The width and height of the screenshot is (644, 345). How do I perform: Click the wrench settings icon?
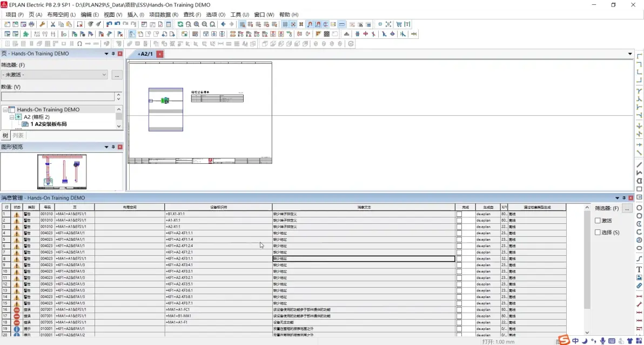tap(42, 24)
